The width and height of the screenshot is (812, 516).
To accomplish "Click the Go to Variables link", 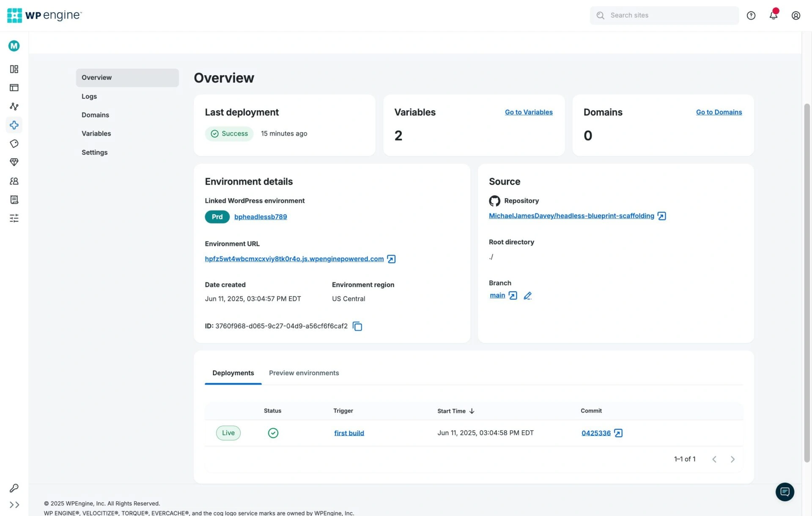I will [x=528, y=112].
